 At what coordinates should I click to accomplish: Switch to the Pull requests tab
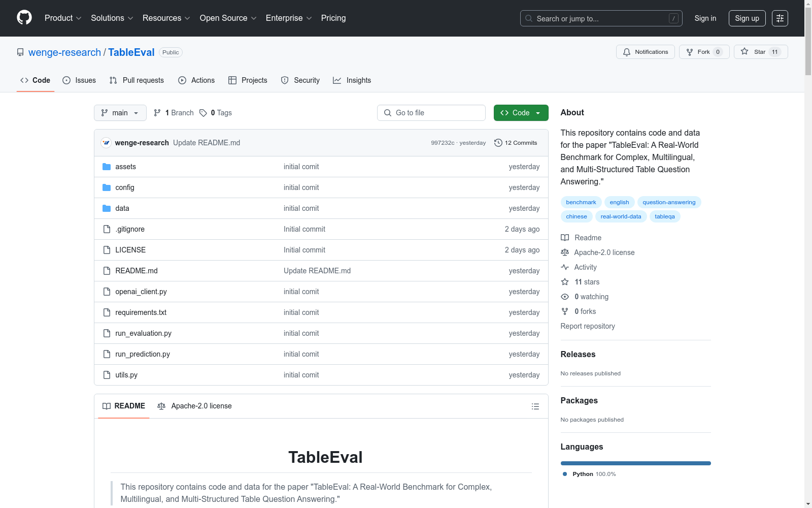[x=143, y=80]
